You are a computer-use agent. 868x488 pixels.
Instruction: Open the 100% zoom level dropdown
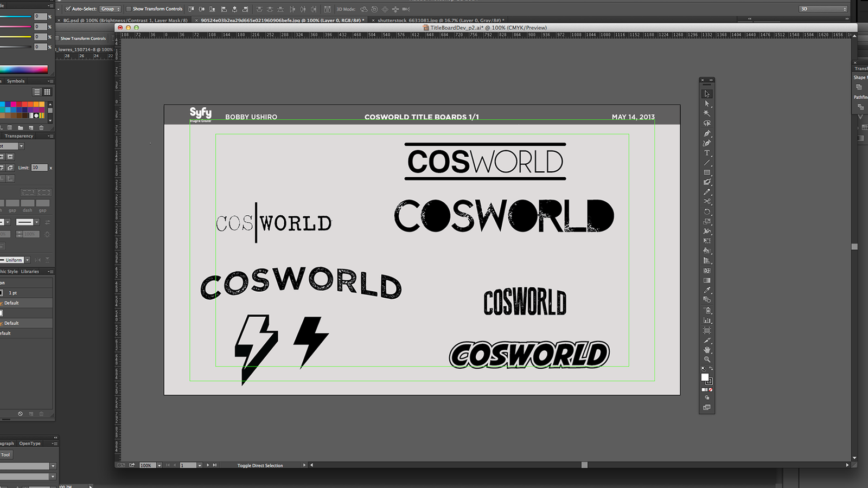click(x=159, y=465)
